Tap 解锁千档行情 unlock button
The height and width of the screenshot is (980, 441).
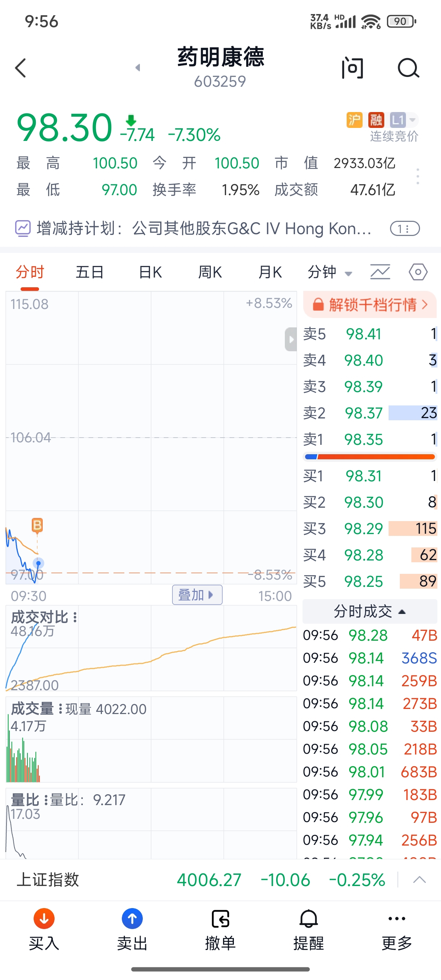(370, 305)
